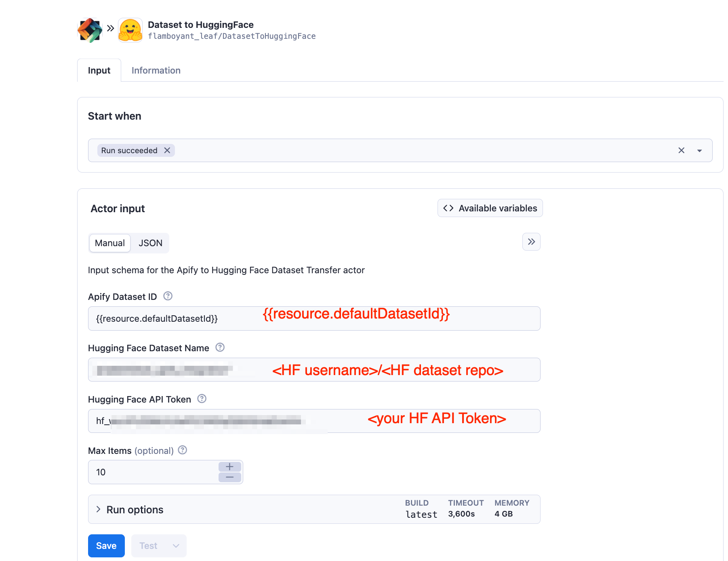Click the Test button

pos(148,546)
